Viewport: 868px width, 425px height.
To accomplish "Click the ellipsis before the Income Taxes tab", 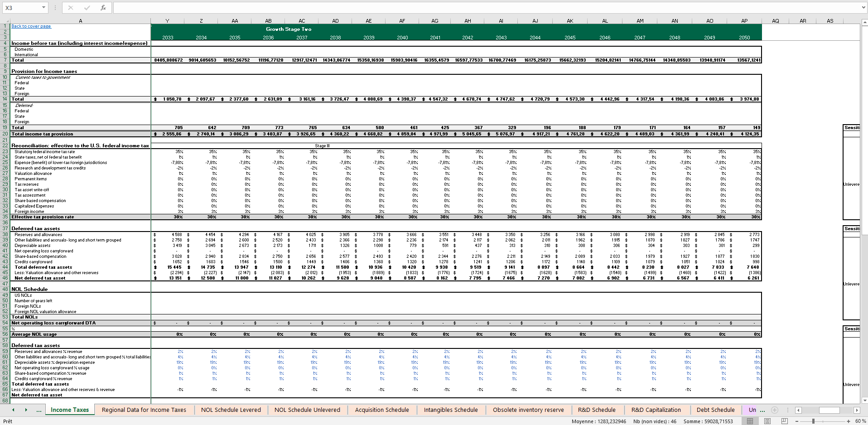I will point(39,411).
